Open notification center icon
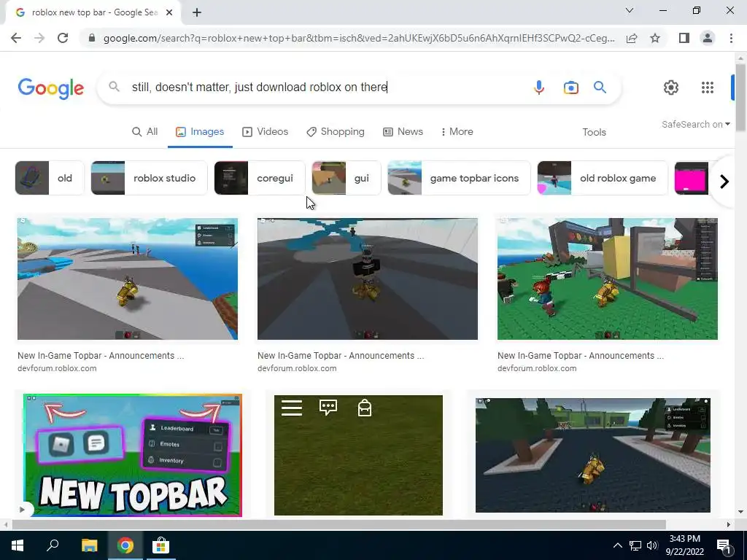Image resolution: width=747 pixels, height=560 pixels. pos(724,545)
